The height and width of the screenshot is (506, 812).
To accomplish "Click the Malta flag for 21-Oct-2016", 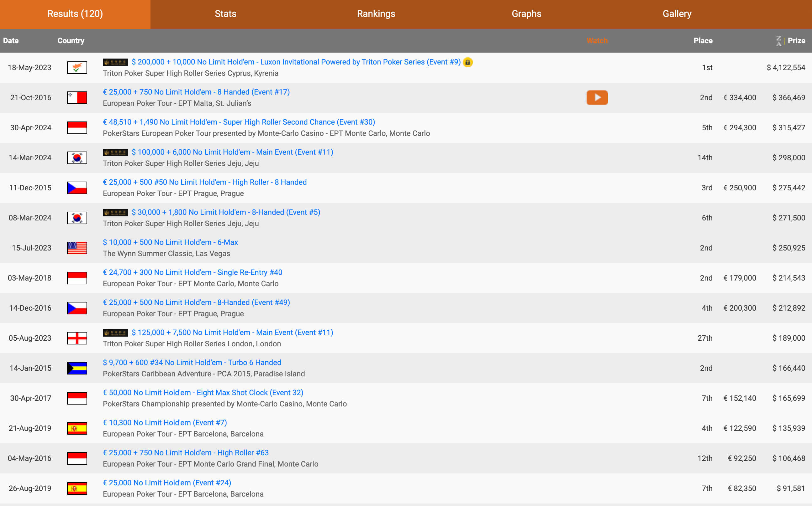I will click(77, 98).
